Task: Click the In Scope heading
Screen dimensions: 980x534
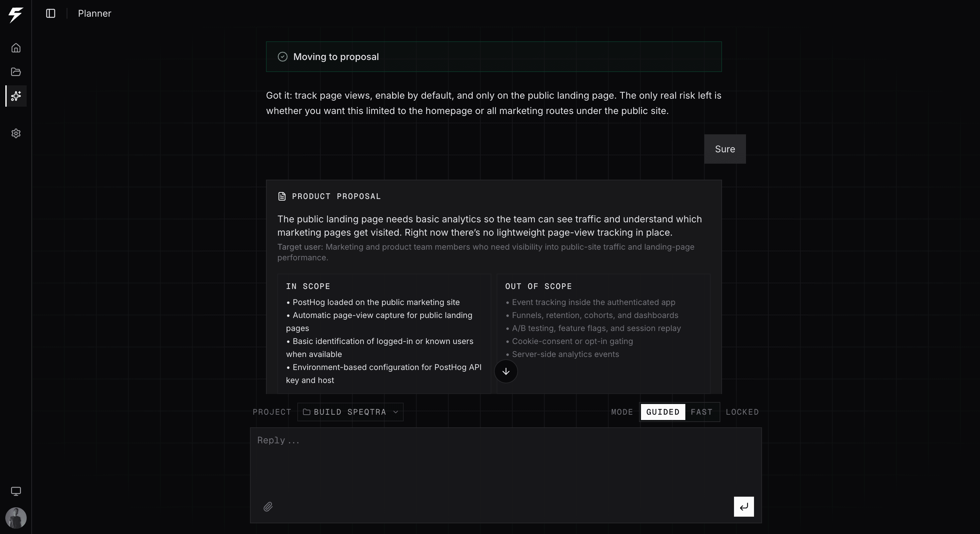Action: [x=308, y=286]
